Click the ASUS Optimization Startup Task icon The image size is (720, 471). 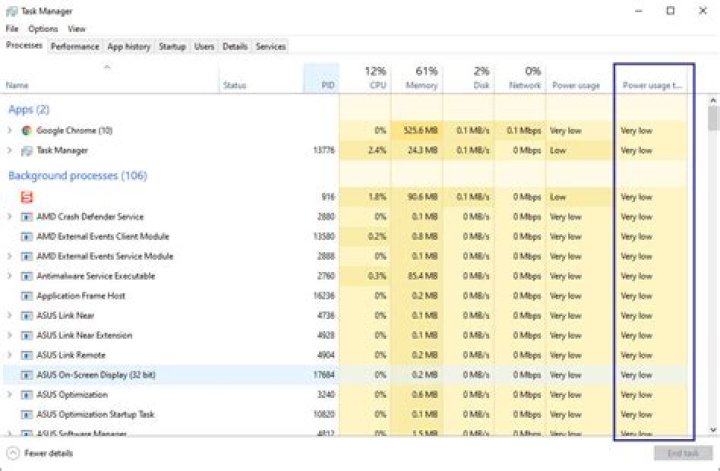27,414
